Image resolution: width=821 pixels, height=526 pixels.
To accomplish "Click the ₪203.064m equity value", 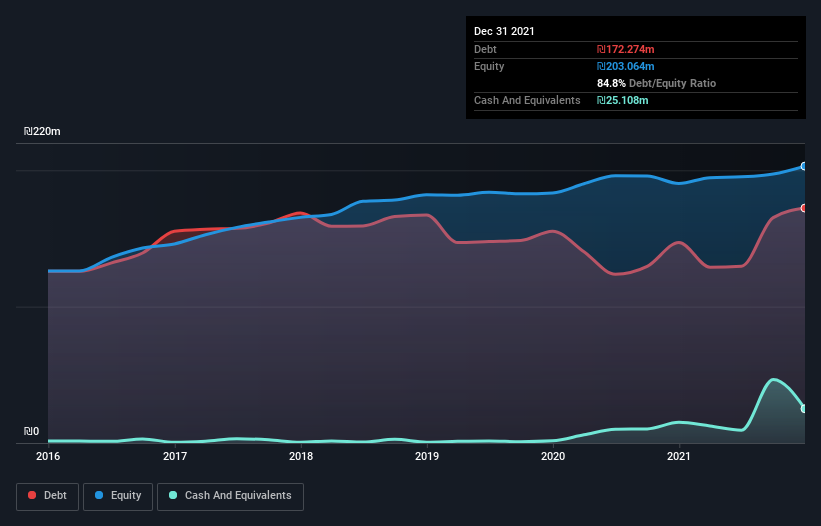I will [x=626, y=66].
